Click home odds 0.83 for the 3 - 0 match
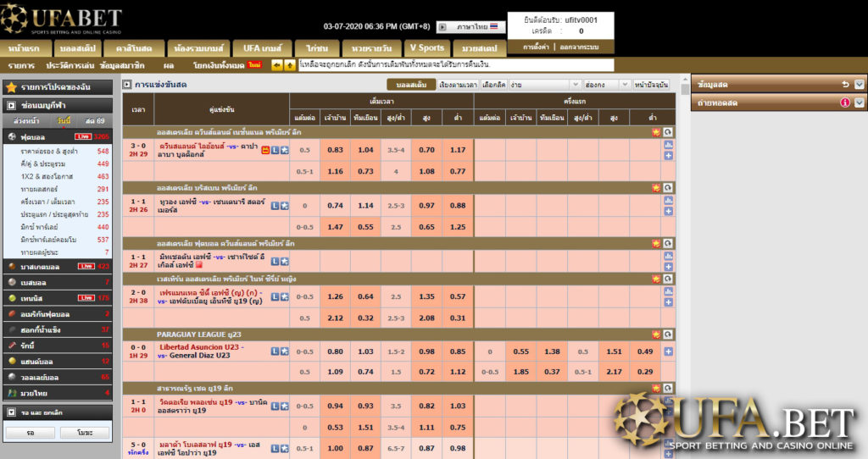Screen dimensions: 868x459 point(335,150)
